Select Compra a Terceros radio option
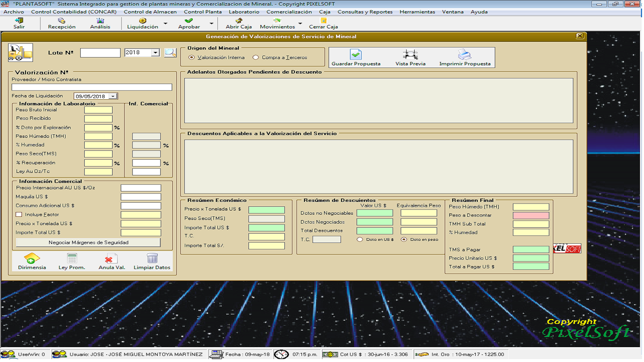Viewport: 644px width, 362px height. tap(256, 58)
